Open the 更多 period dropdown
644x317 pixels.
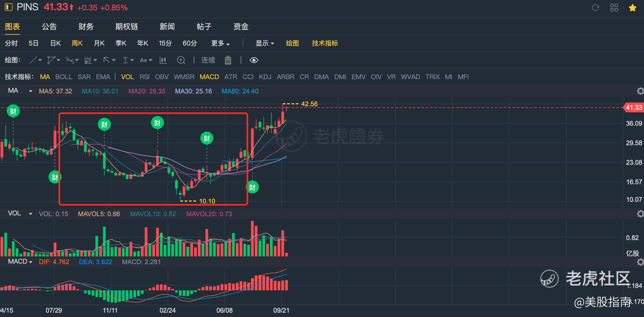point(220,43)
